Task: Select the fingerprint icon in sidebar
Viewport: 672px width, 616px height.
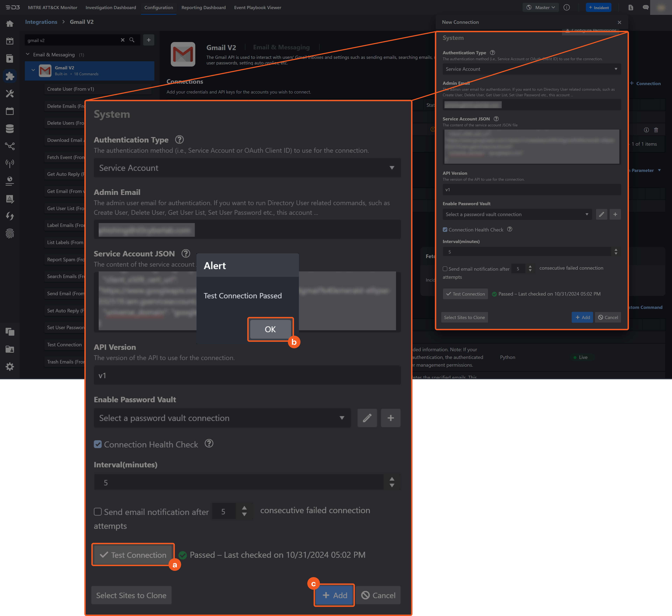Action: tap(10, 234)
